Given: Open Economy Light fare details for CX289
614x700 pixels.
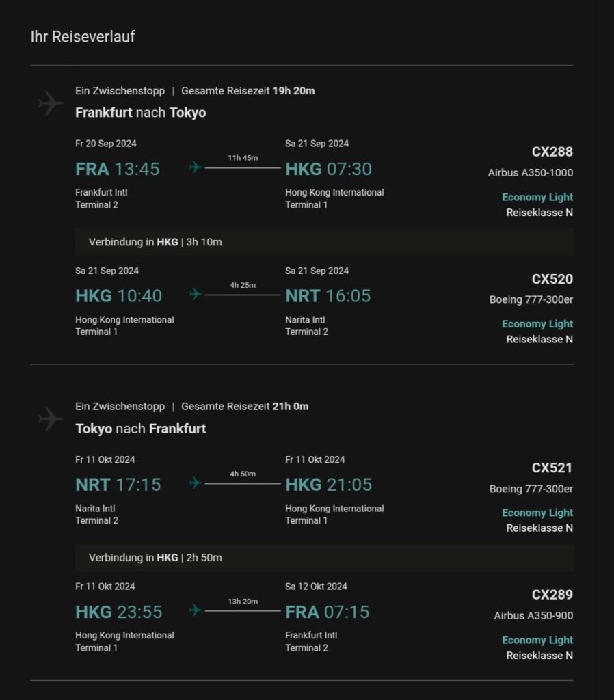Looking at the screenshot, I should (537, 640).
